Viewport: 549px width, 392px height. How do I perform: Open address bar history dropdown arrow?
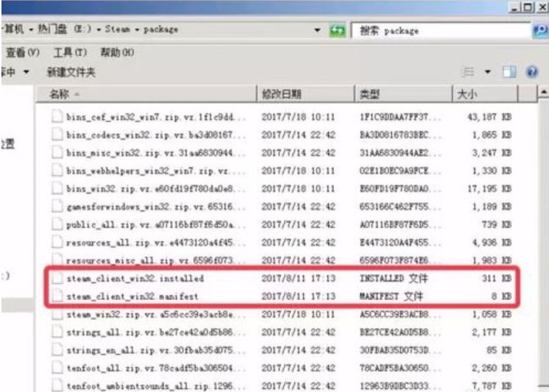(317, 30)
